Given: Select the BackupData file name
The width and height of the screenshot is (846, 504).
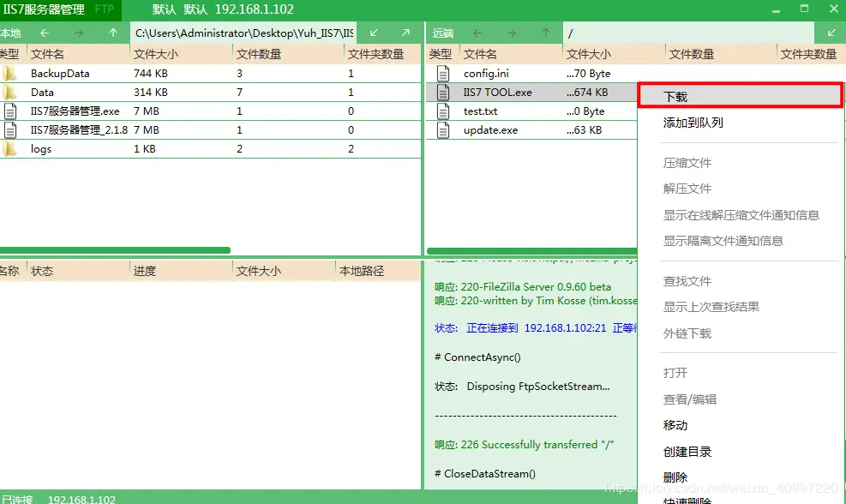Looking at the screenshot, I should coord(60,74).
